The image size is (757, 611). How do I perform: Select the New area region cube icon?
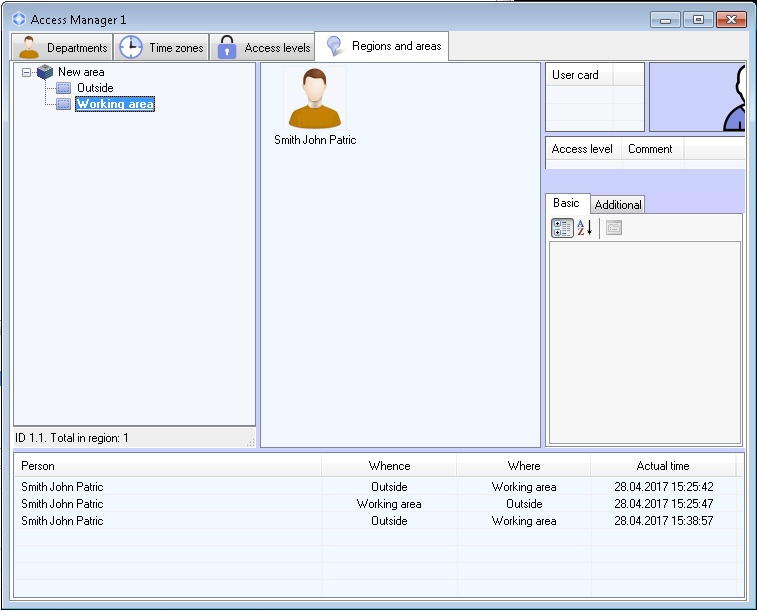45,72
